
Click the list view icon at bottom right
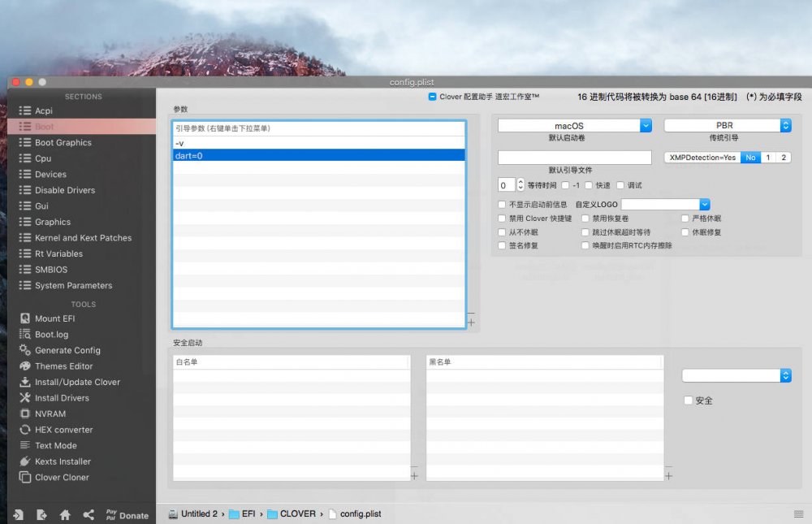click(x=798, y=514)
